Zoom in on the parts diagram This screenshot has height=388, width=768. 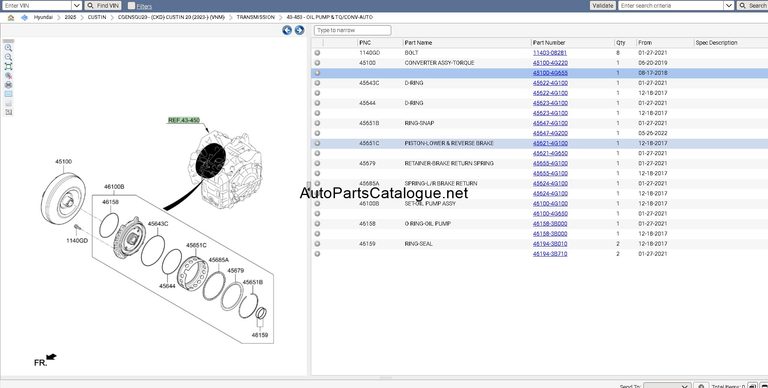[x=8, y=48]
